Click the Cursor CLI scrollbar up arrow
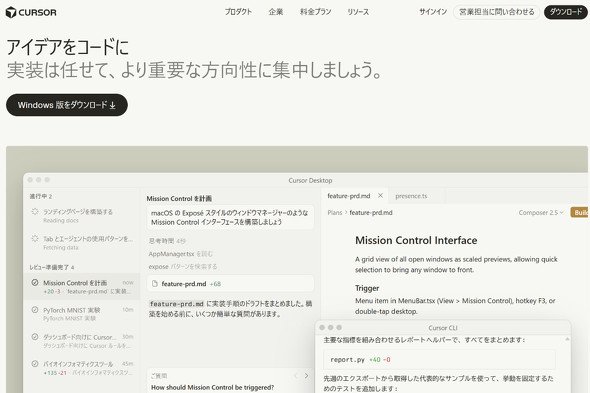Screen dimensions: 590x393 (x=567, y=340)
